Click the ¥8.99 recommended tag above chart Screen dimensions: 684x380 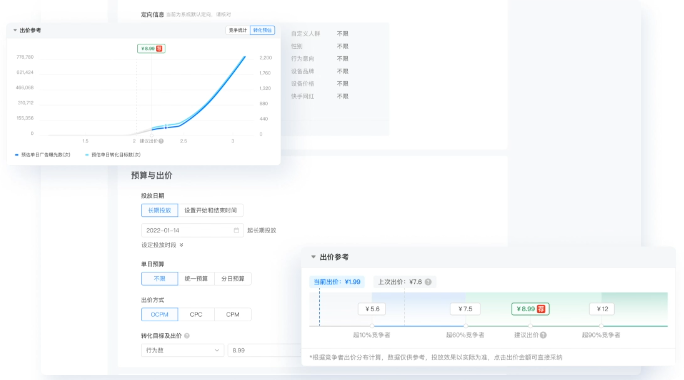coord(151,48)
